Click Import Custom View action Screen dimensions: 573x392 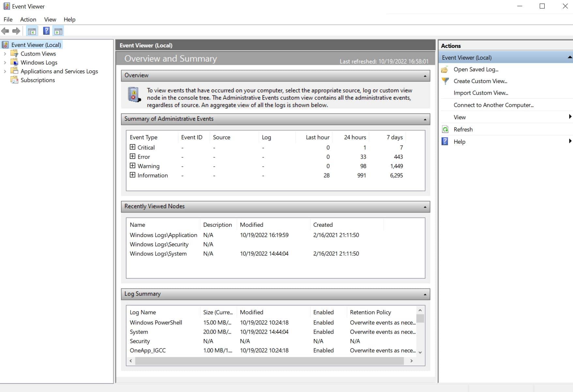click(480, 93)
